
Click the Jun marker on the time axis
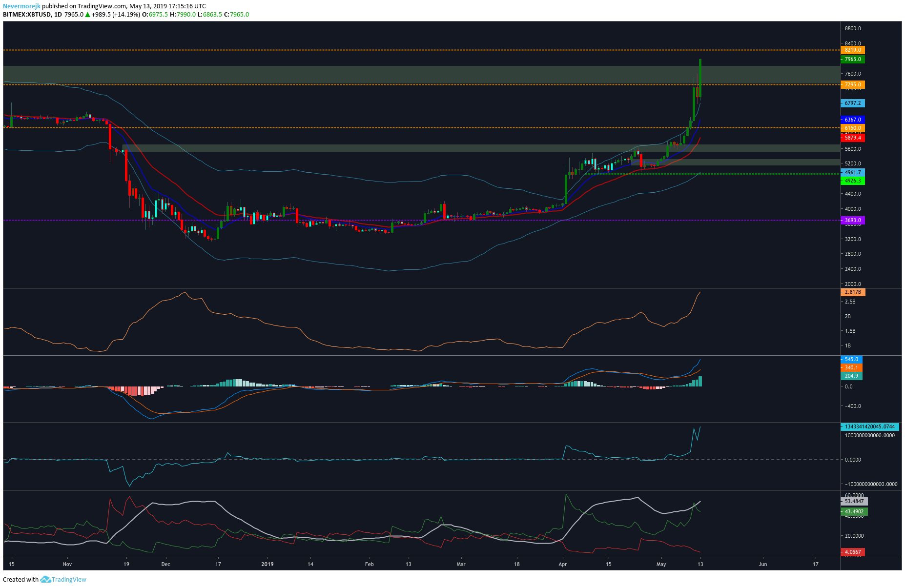click(763, 564)
